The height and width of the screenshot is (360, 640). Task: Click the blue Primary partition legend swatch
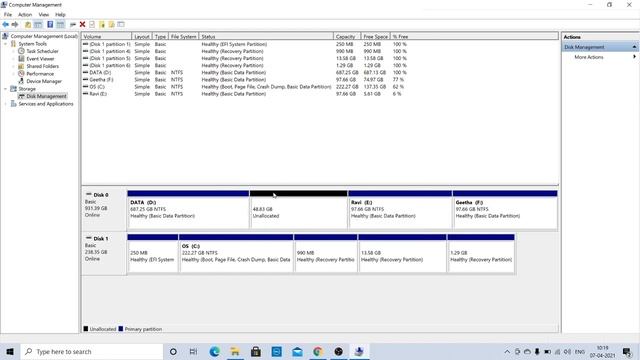pos(121,329)
